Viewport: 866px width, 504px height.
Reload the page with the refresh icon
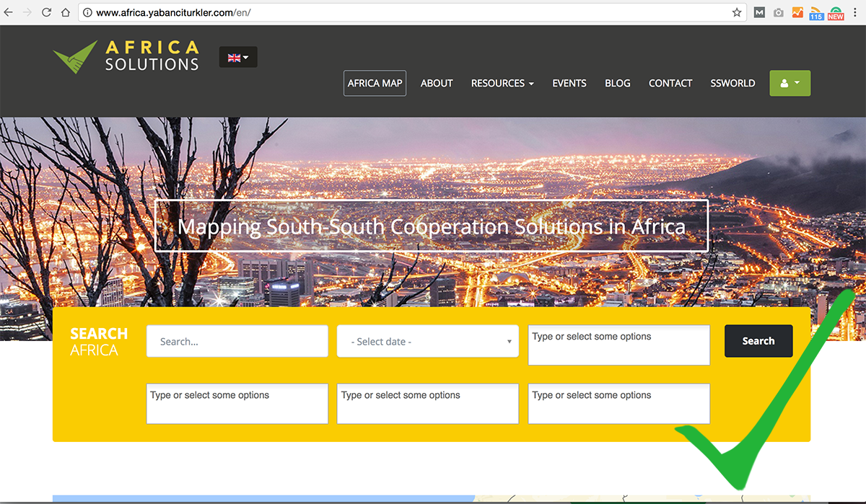[x=46, y=12]
